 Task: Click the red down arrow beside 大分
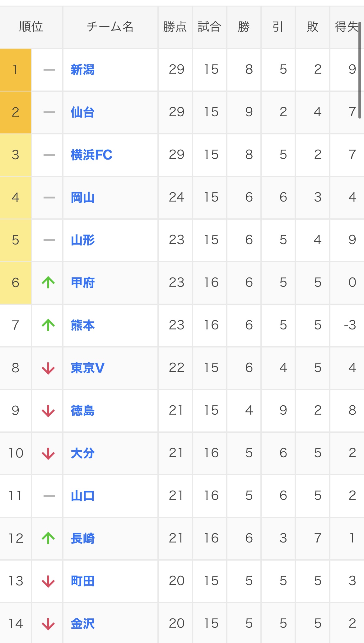48,454
